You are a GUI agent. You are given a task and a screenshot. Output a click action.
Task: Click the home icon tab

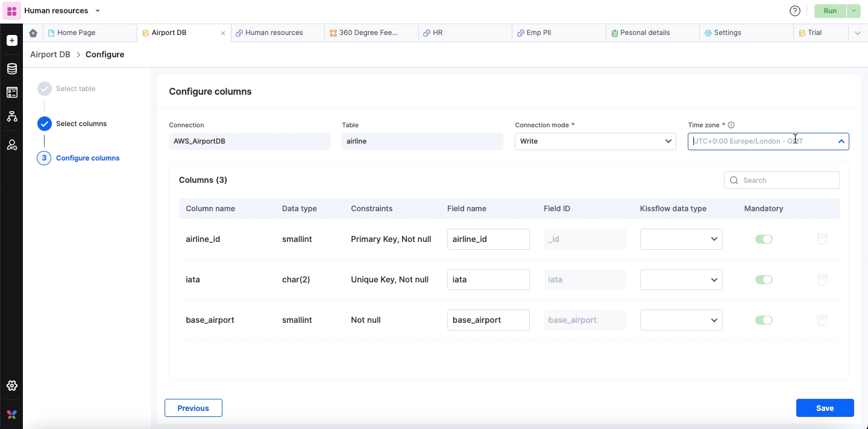(33, 33)
